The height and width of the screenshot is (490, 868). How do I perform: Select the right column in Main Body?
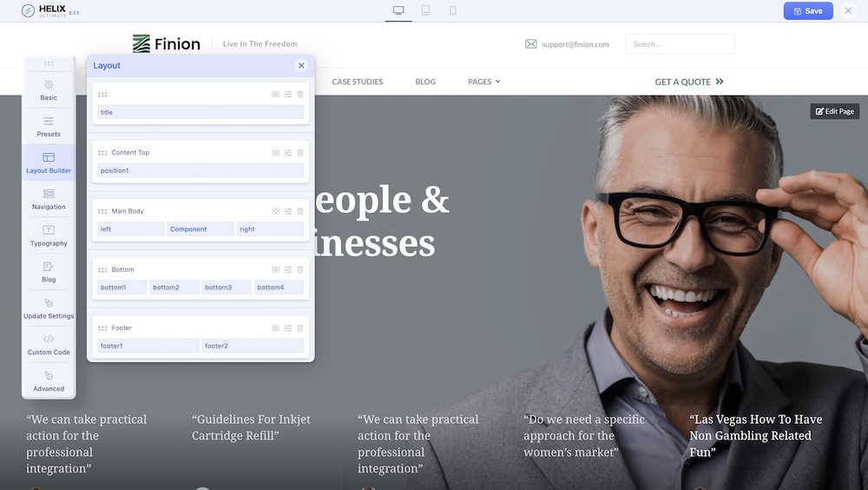point(270,228)
